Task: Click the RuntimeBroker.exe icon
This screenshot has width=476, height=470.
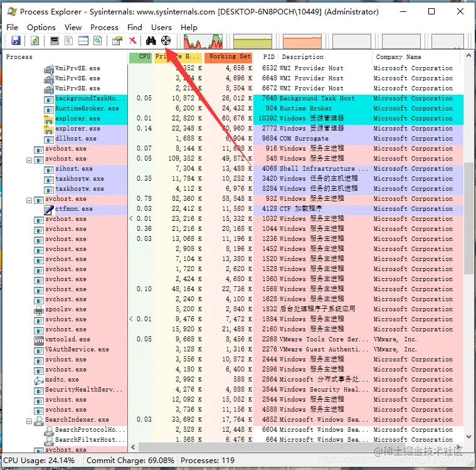Action: tap(48, 110)
